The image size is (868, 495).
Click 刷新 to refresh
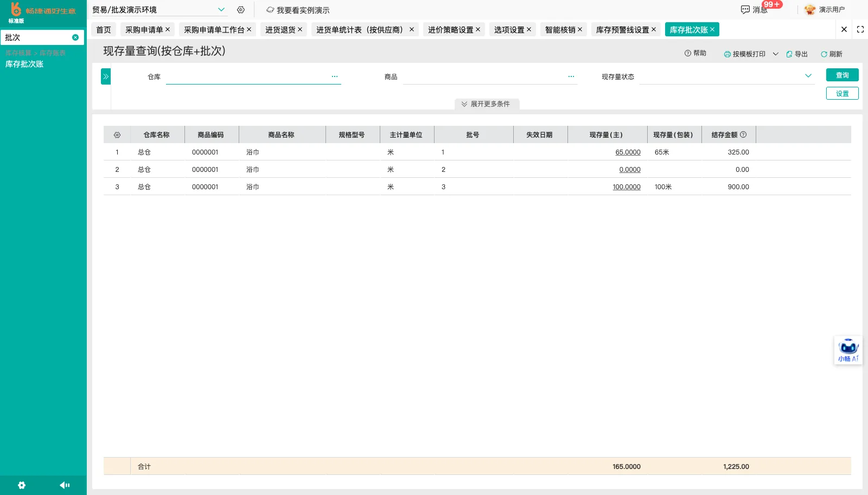click(x=832, y=54)
